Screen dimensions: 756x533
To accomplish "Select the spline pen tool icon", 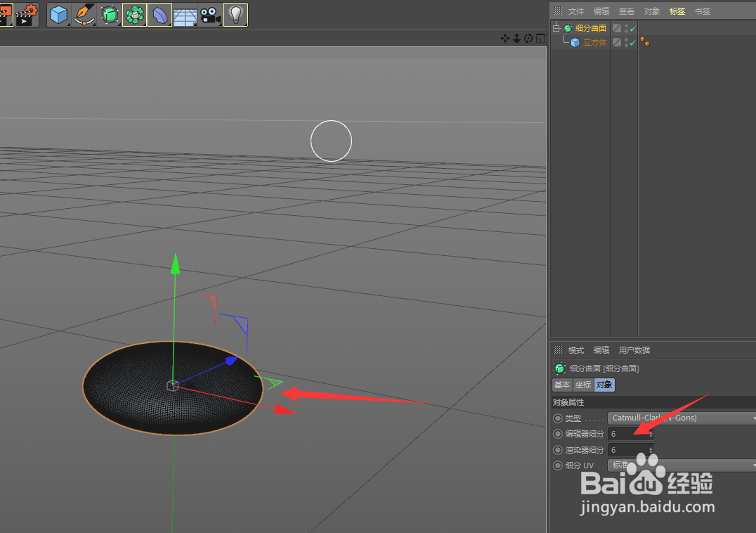I will click(x=84, y=15).
